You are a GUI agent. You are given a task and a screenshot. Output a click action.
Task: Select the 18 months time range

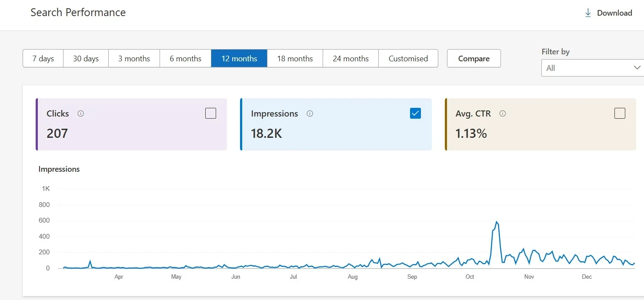[295, 58]
